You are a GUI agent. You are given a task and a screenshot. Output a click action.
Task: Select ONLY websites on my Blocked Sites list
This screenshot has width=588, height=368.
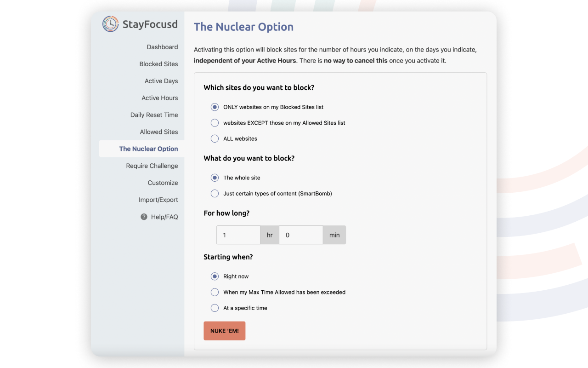coord(215,107)
